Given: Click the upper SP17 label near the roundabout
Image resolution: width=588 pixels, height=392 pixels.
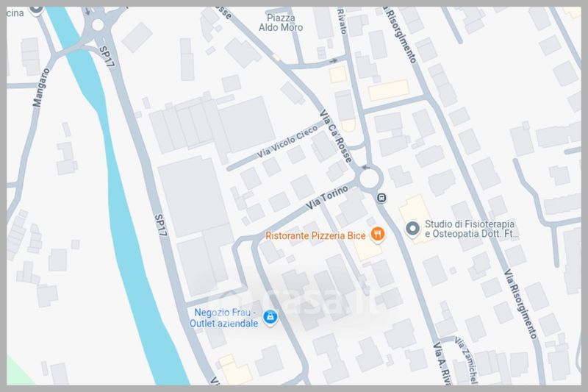Looking at the screenshot, I should (x=107, y=57).
